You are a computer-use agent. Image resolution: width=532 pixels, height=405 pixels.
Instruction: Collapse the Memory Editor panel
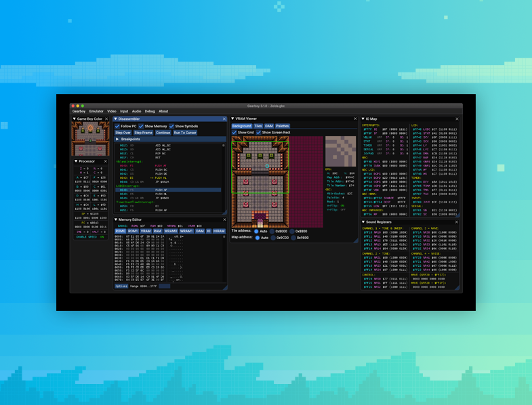tap(116, 220)
